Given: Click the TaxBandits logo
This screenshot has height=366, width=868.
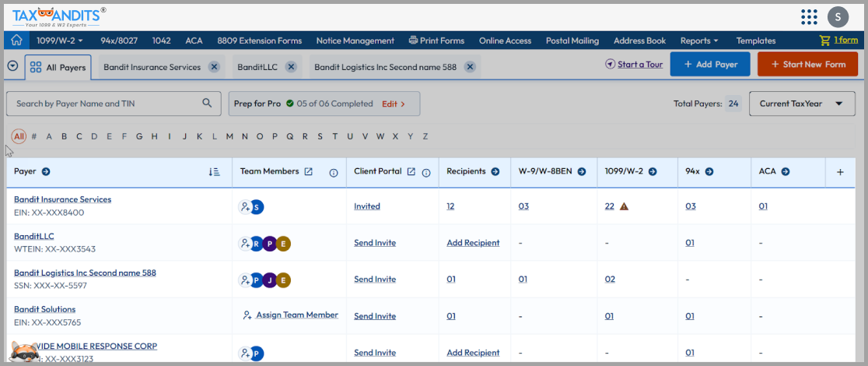Looking at the screenshot, I should tap(58, 17).
